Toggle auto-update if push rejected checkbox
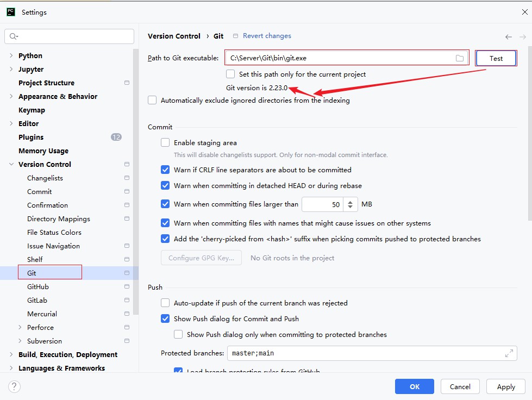The image size is (532, 400). pos(165,303)
